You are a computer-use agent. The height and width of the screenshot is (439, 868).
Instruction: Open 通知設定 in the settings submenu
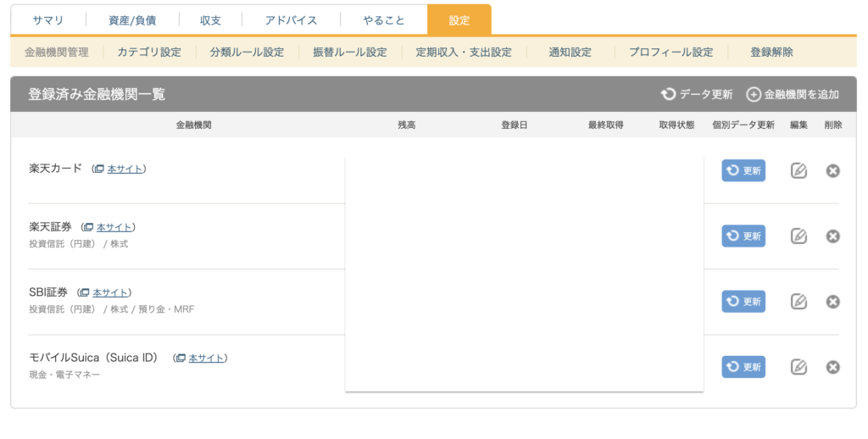coord(570,52)
